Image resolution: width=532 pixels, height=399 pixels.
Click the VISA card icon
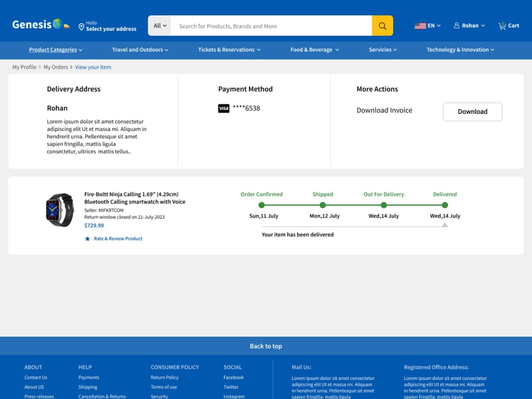(x=223, y=108)
